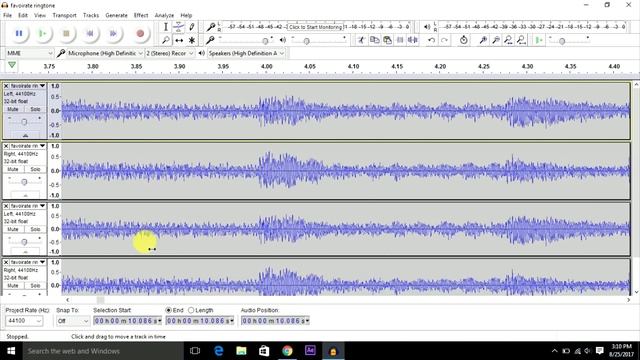
Task: Click the Stop transport button
Action: (x=66, y=33)
